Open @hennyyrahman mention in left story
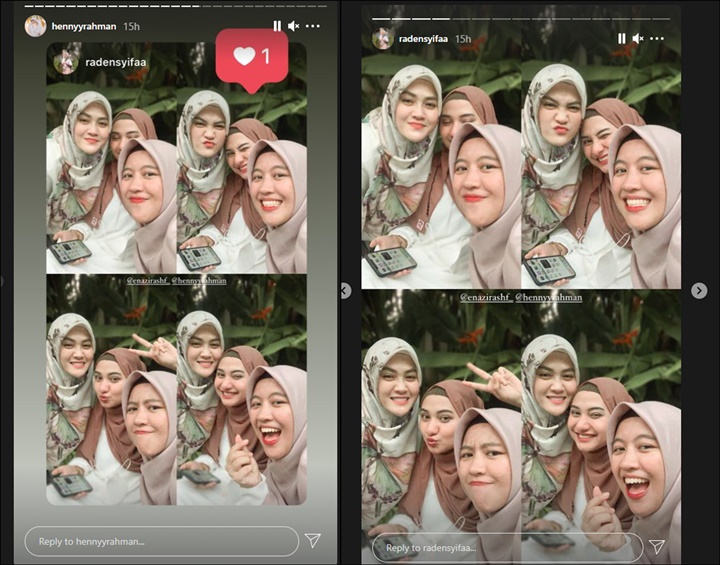 pyautogui.click(x=199, y=281)
